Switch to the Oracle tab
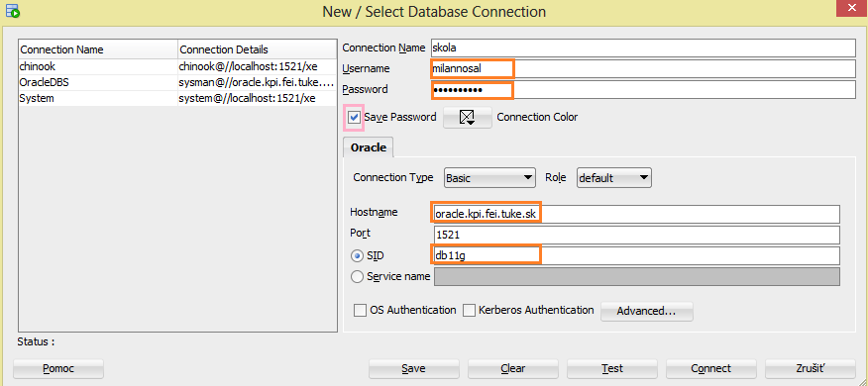 tap(369, 148)
